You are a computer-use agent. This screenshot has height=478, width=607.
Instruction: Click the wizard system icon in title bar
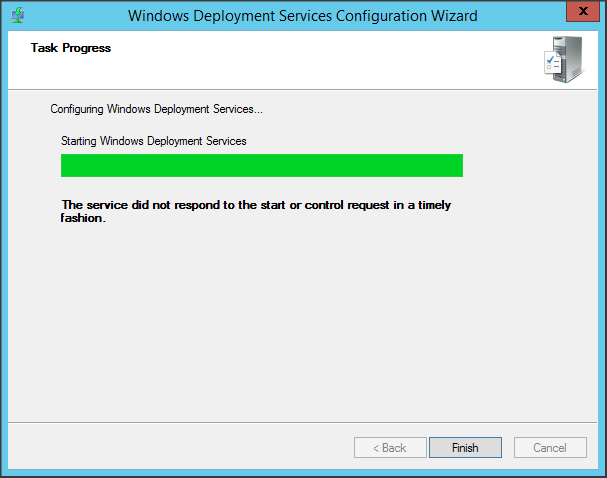pos(17,15)
